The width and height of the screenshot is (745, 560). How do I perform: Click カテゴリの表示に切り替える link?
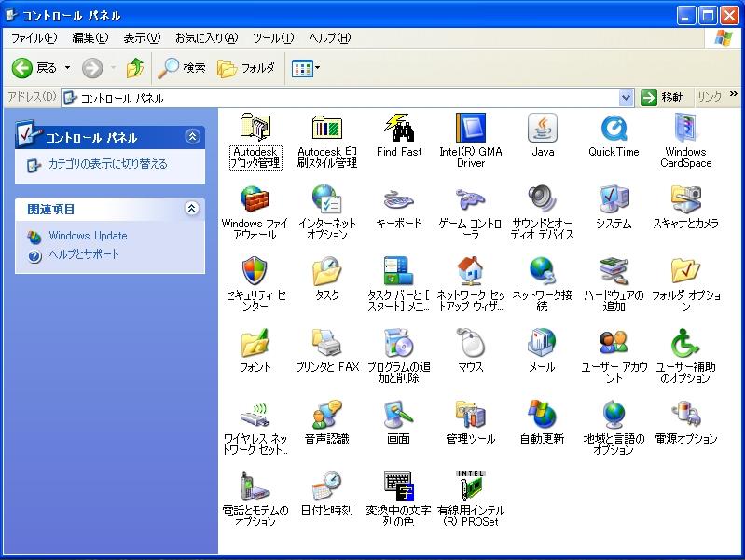point(108,164)
